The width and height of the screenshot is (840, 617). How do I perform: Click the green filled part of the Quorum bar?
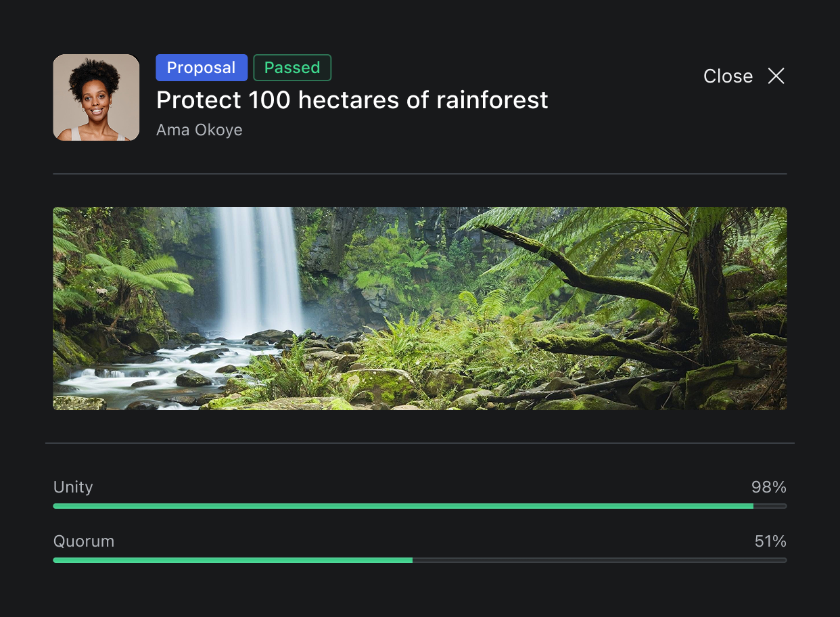tap(233, 560)
